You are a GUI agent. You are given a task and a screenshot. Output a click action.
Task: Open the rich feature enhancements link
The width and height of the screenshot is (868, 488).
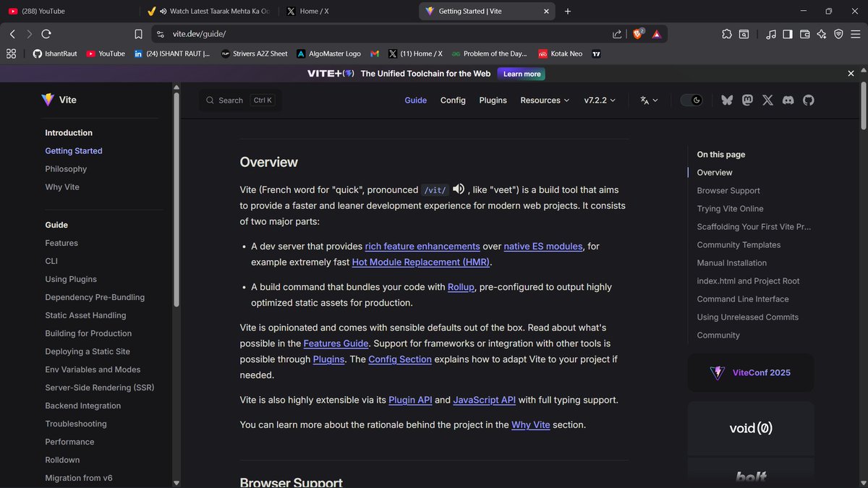[422, 247]
